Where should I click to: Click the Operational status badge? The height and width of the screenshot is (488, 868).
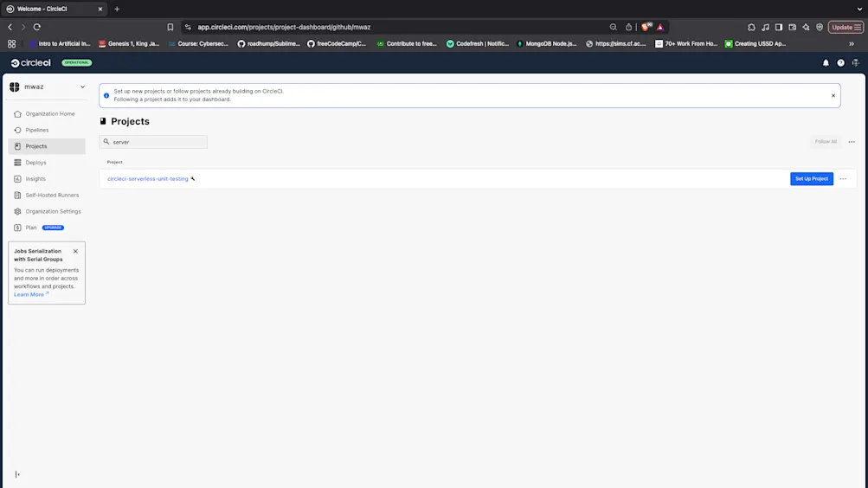click(76, 62)
